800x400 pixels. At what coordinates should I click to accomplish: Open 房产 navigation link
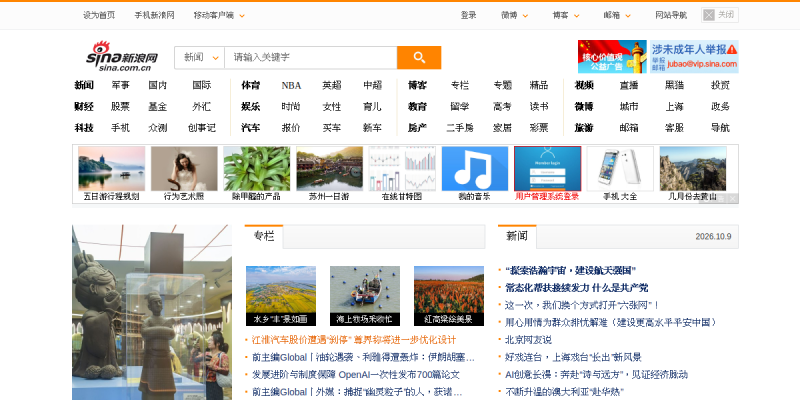click(417, 128)
